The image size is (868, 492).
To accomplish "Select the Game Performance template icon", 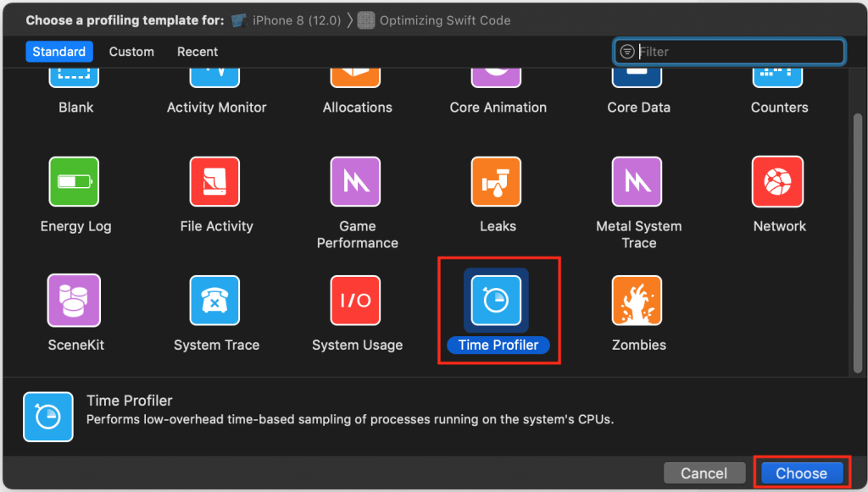I will pyautogui.click(x=356, y=182).
